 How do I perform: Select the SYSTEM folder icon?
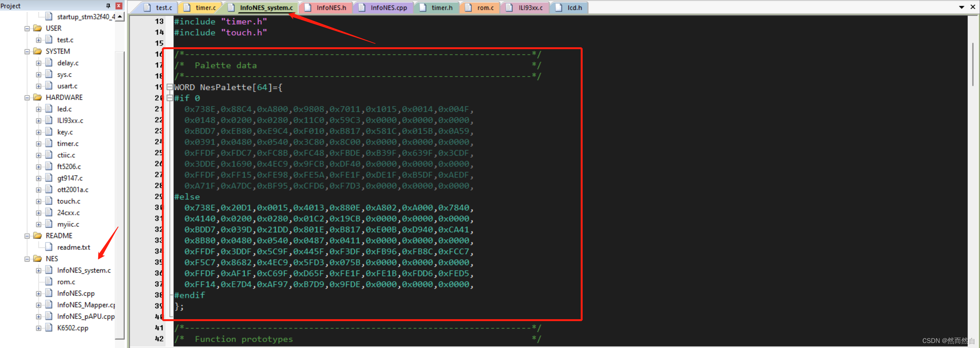coord(38,51)
